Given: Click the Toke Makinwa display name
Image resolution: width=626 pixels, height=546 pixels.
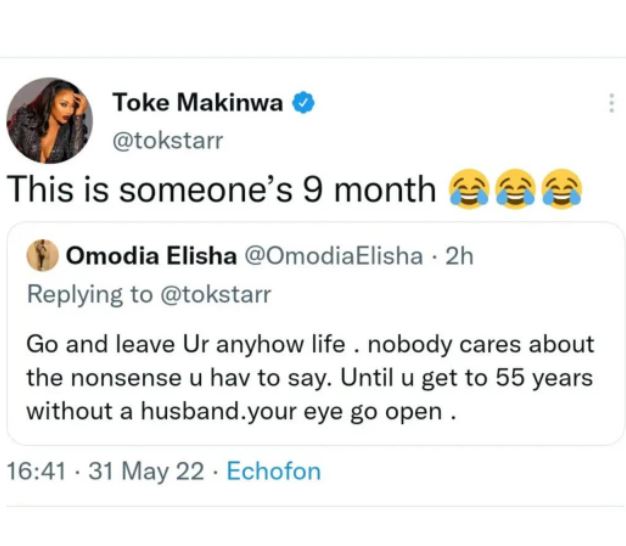Looking at the screenshot, I should [x=196, y=103].
